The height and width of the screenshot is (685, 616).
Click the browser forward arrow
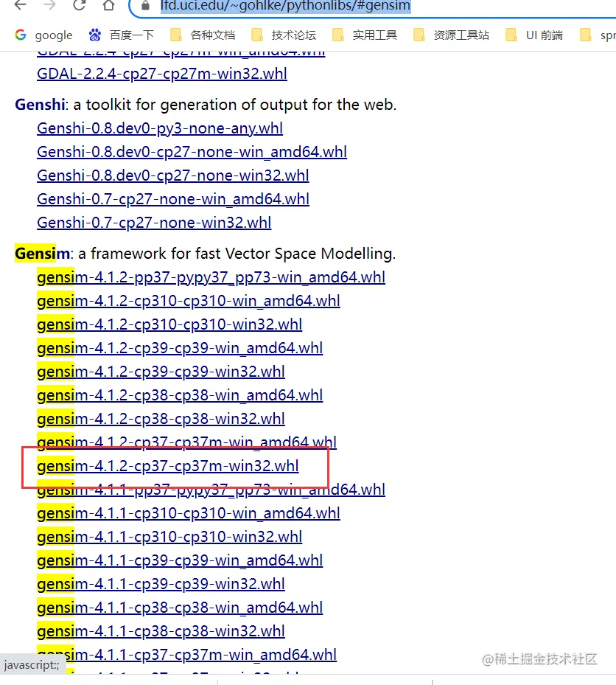[x=50, y=5]
